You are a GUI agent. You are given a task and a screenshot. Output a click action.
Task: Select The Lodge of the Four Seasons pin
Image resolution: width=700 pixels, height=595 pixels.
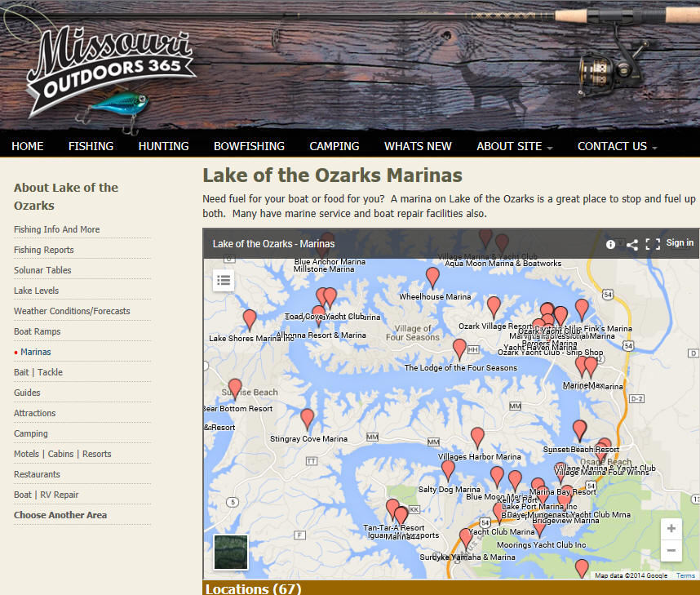459,349
